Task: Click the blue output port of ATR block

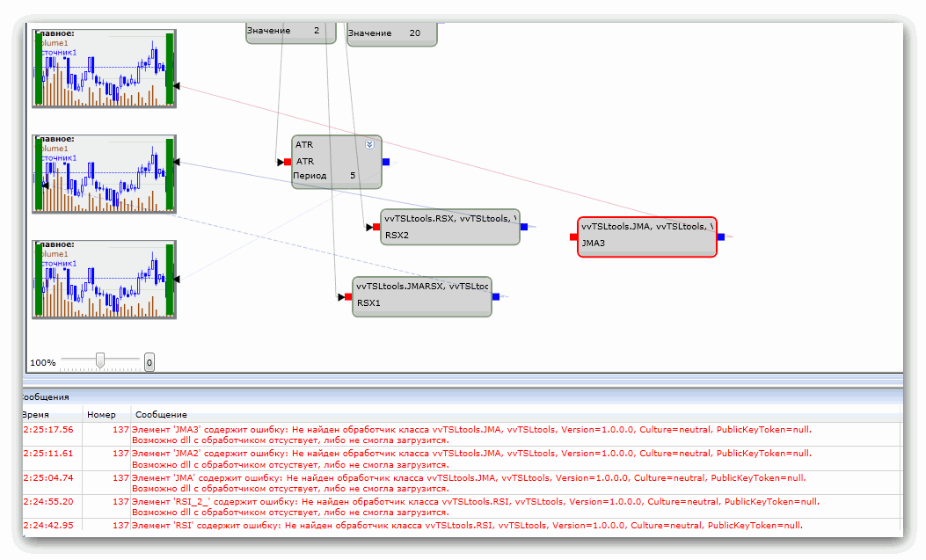Action: [386, 162]
